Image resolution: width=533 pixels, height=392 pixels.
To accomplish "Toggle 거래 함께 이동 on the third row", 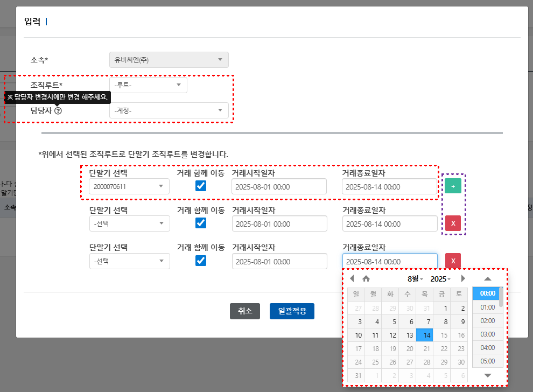I will 201,260.
